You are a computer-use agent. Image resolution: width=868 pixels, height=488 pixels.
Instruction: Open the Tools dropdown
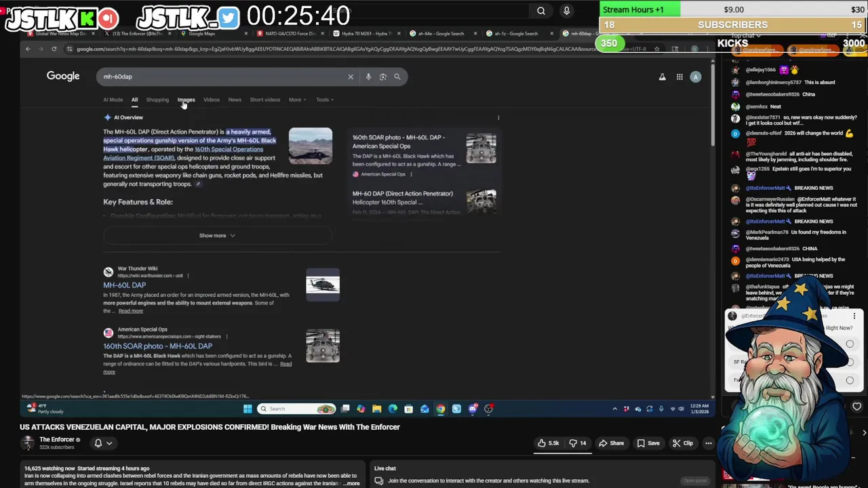coord(324,100)
